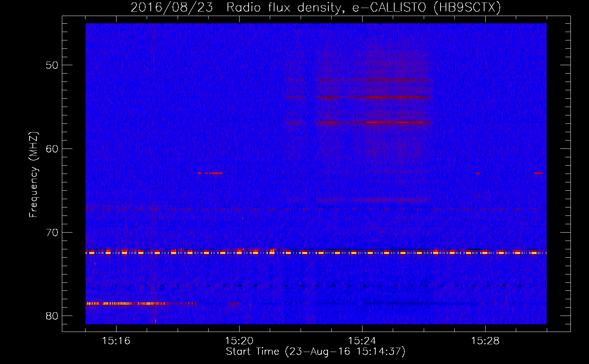
Task: Click the 60 frequency tick label
Action: click(x=52, y=149)
